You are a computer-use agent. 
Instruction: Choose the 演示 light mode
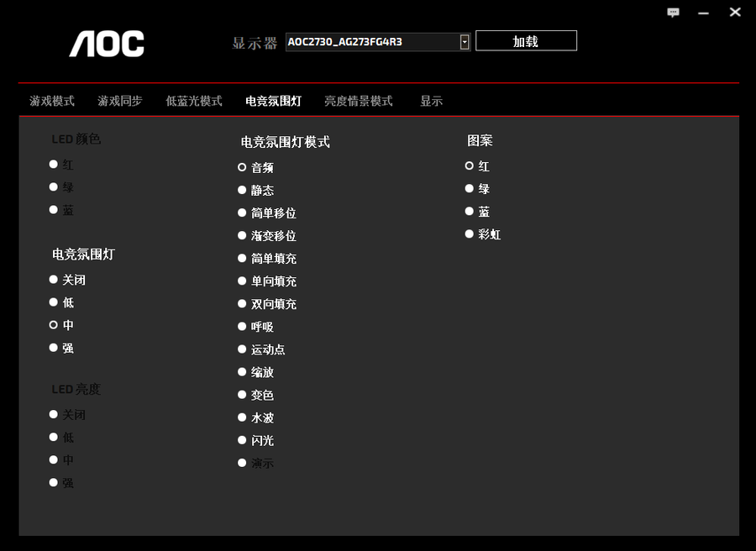click(x=242, y=464)
